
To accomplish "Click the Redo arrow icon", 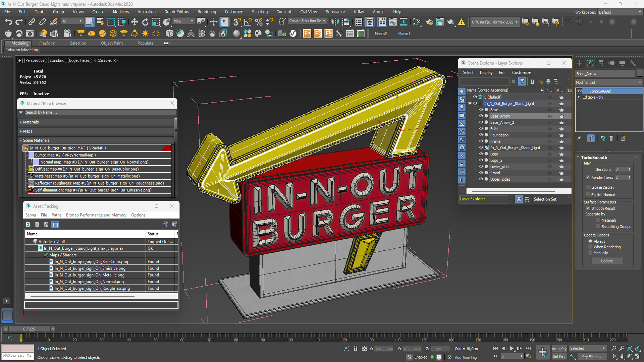I will (19, 22).
